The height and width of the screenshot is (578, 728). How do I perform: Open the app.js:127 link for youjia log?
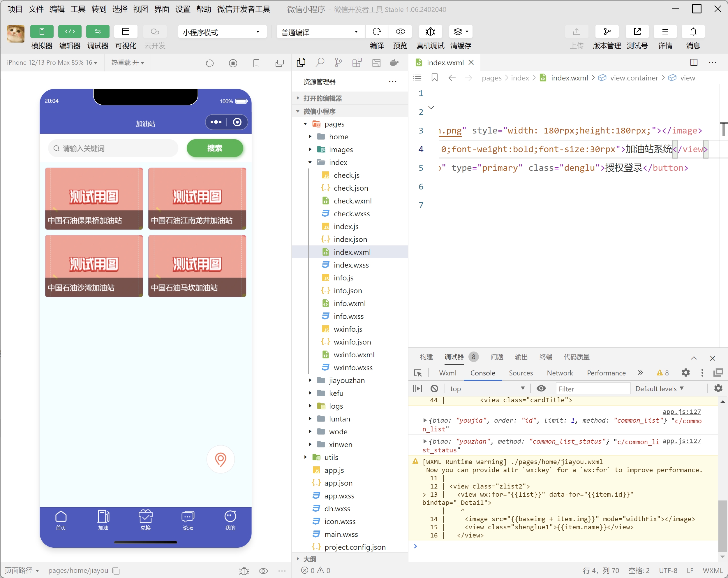coord(681,412)
